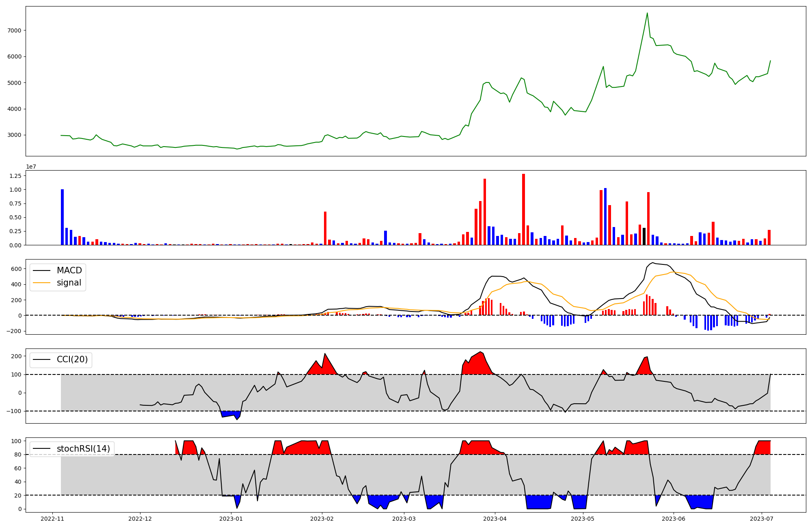Click the −100 tick on CCI axis

coord(14,411)
